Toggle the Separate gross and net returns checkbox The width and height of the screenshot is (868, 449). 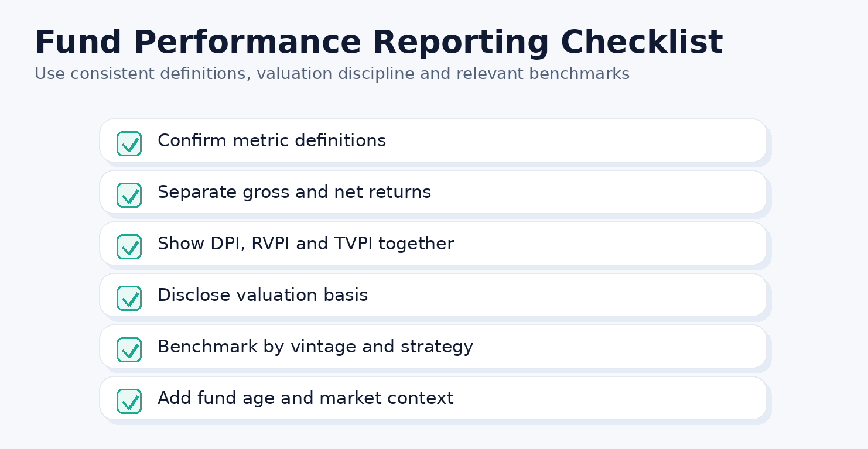click(129, 195)
